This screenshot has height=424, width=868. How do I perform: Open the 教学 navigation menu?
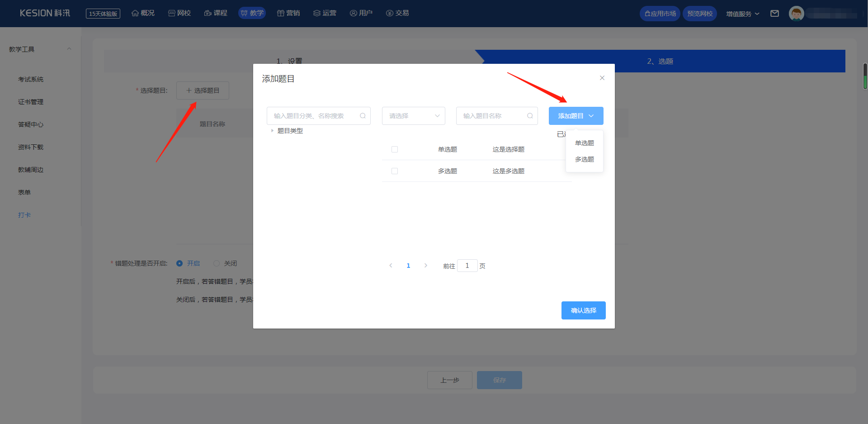(x=252, y=13)
